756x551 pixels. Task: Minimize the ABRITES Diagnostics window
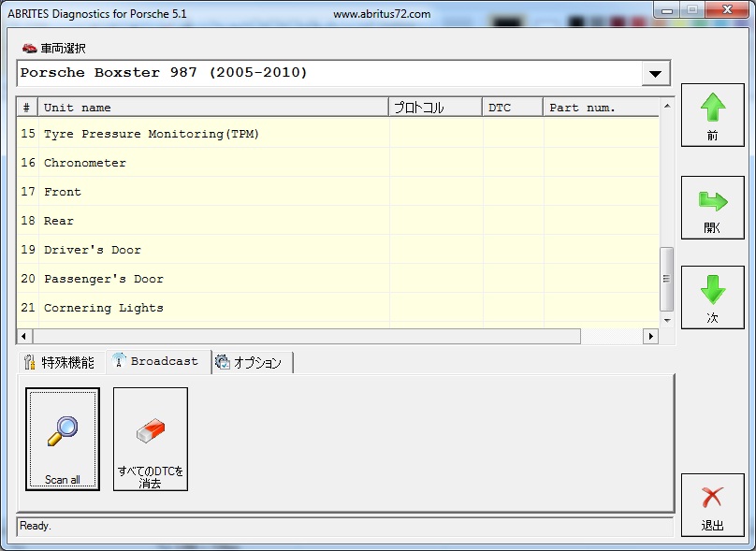(667, 10)
